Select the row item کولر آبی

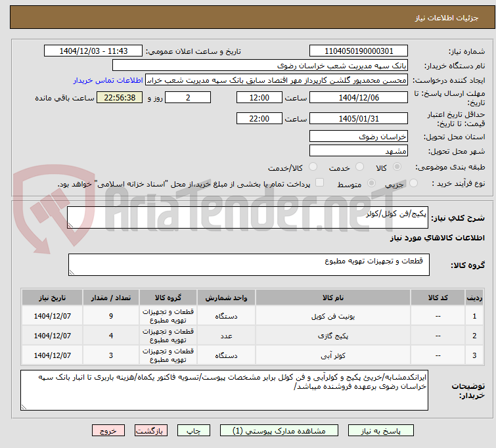tap(333, 355)
